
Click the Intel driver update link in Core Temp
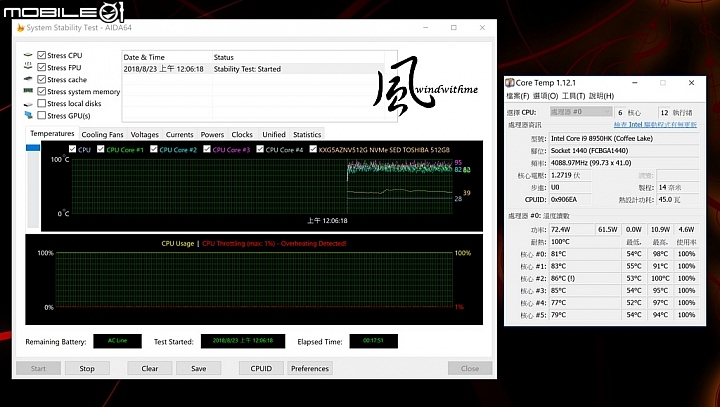tap(655, 125)
